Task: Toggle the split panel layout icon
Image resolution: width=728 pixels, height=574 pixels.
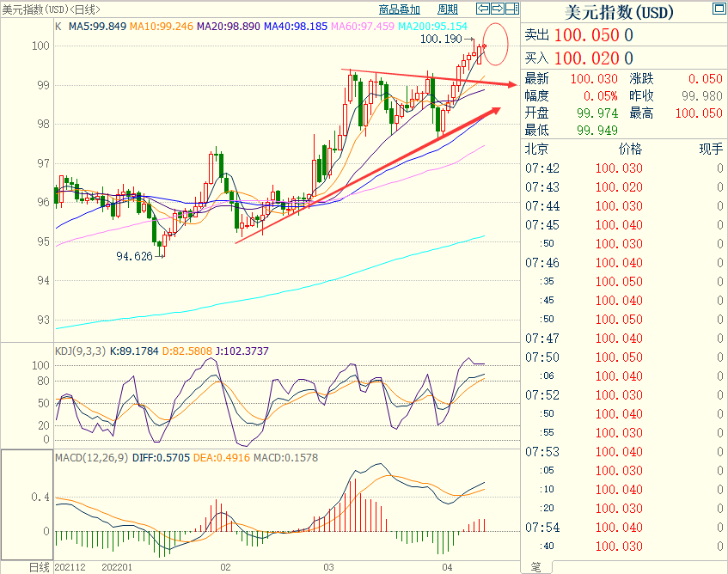Action: pos(511,9)
